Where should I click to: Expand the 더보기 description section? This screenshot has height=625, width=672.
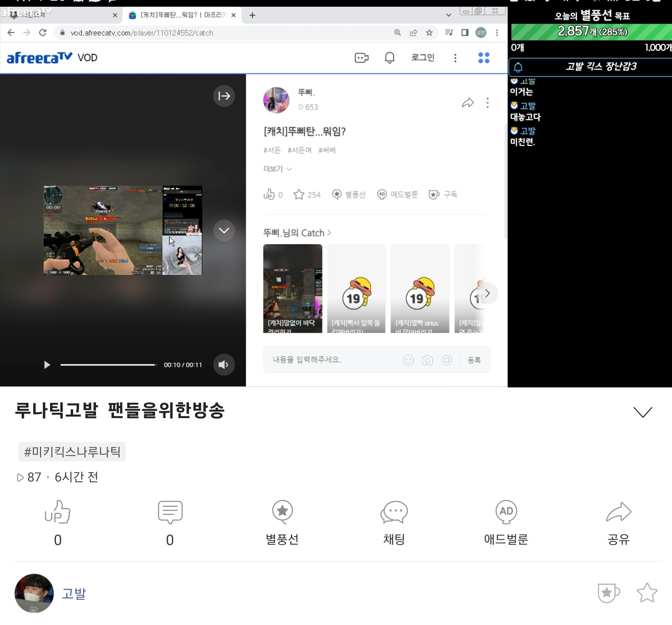tap(277, 169)
